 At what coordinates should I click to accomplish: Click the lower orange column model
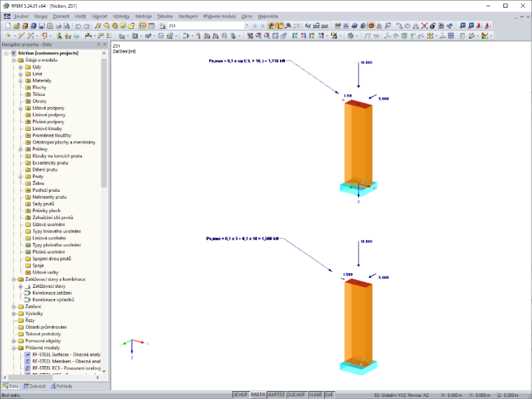click(x=358, y=321)
